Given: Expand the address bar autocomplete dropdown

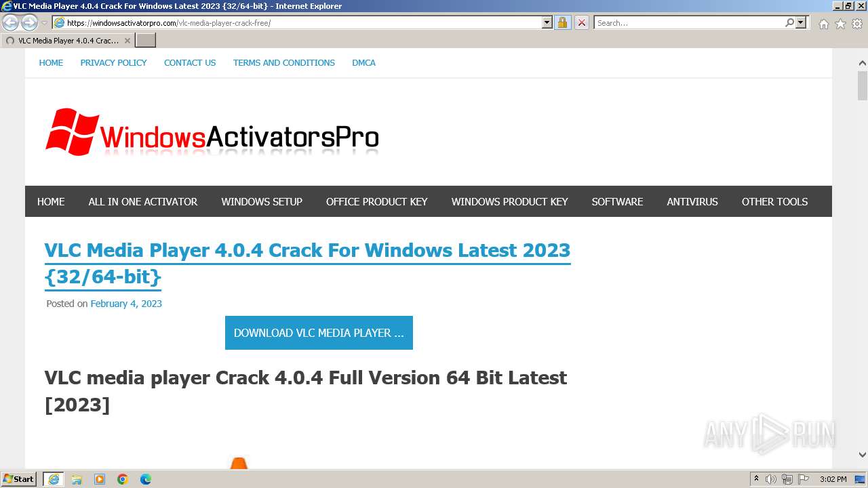Looking at the screenshot, I should click(x=547, y=22).
